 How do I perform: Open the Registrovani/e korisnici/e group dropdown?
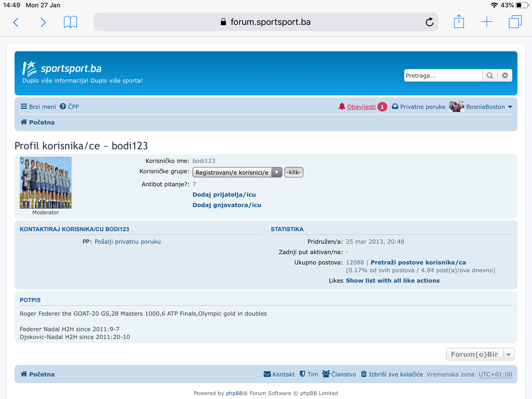[x=237, y=172]
